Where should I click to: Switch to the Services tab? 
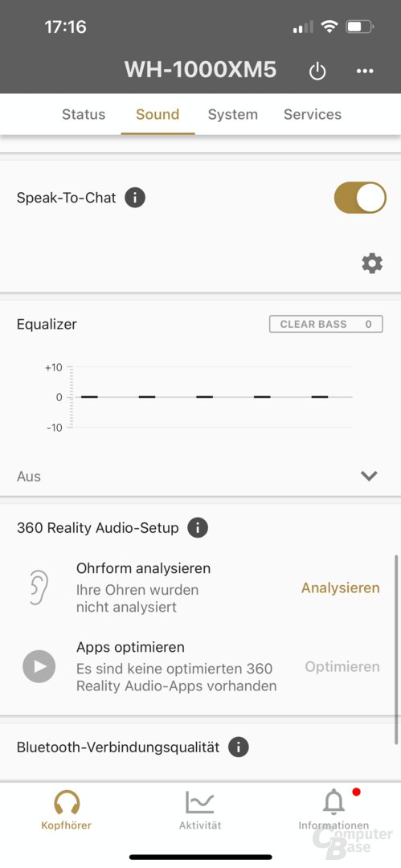point(313,115)
